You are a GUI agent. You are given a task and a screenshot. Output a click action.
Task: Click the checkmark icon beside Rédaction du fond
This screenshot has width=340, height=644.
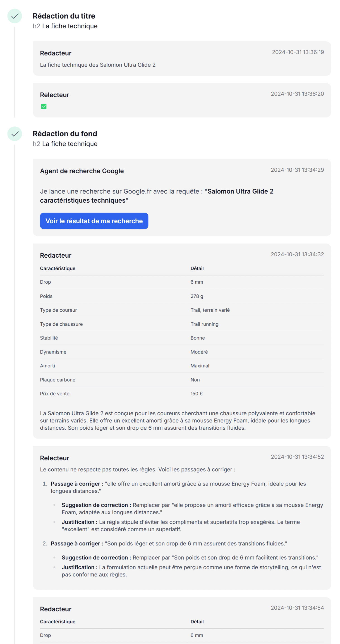click(15, 134)
